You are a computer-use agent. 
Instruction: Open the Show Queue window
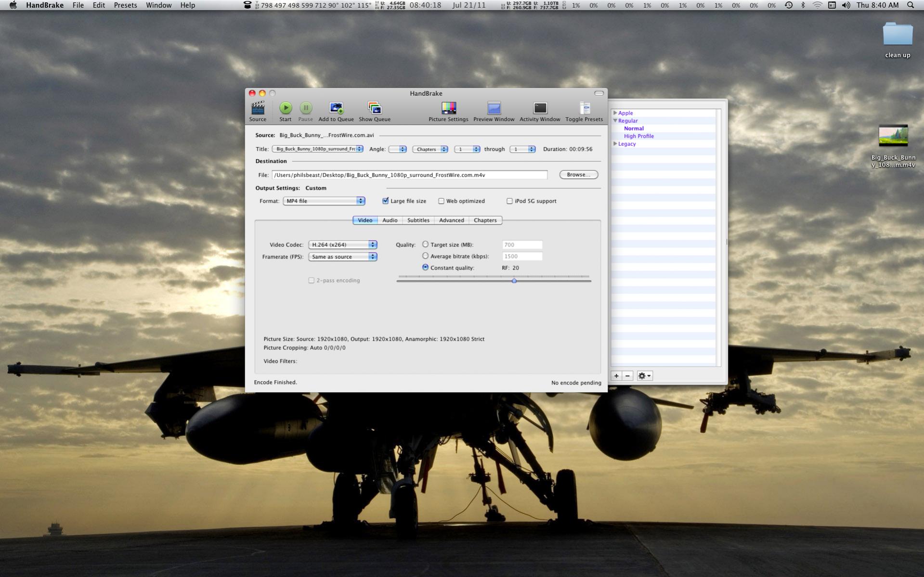pyautogui.click(x=374, y=108)
